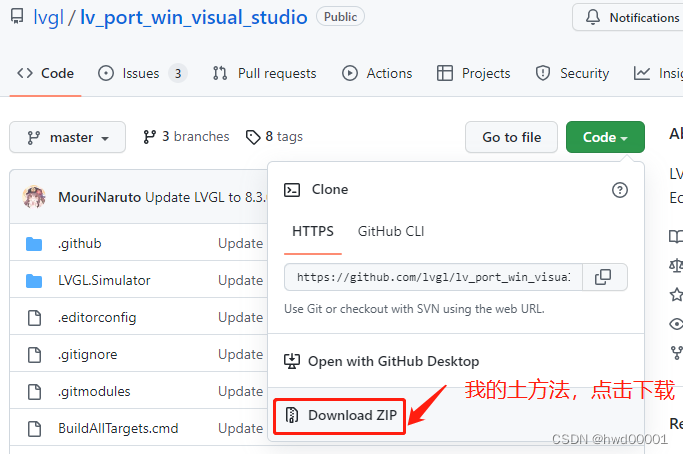Open commit message Update LVGL to 8.3
The height and width of the screenshot is (454, 683).
tap(206, 197)
